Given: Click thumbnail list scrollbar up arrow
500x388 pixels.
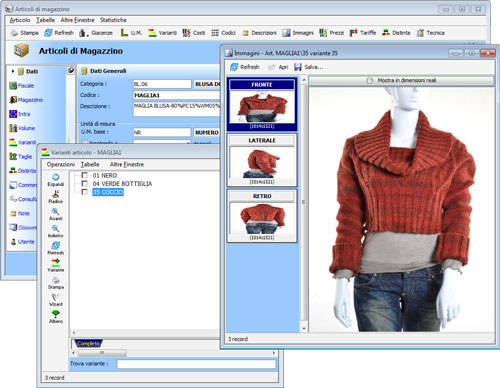Looking at the screenshot, I should (x=304, y=80).
